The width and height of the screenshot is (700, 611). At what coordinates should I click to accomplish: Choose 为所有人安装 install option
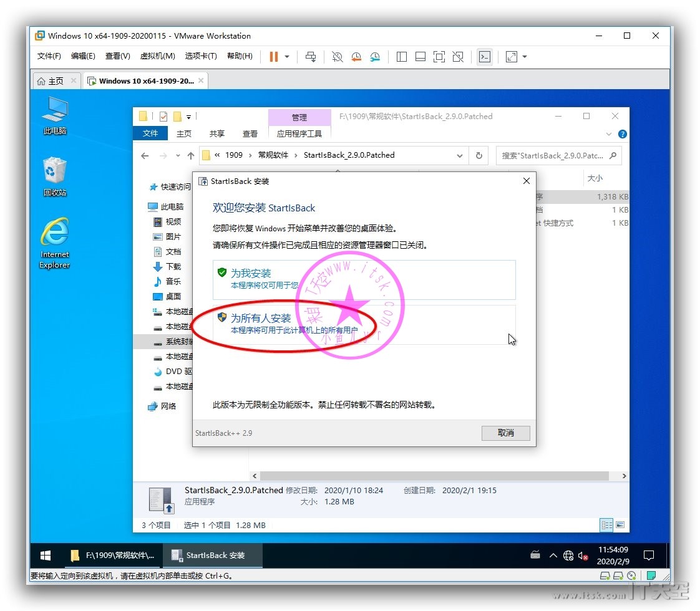click(x=364, y=324)
